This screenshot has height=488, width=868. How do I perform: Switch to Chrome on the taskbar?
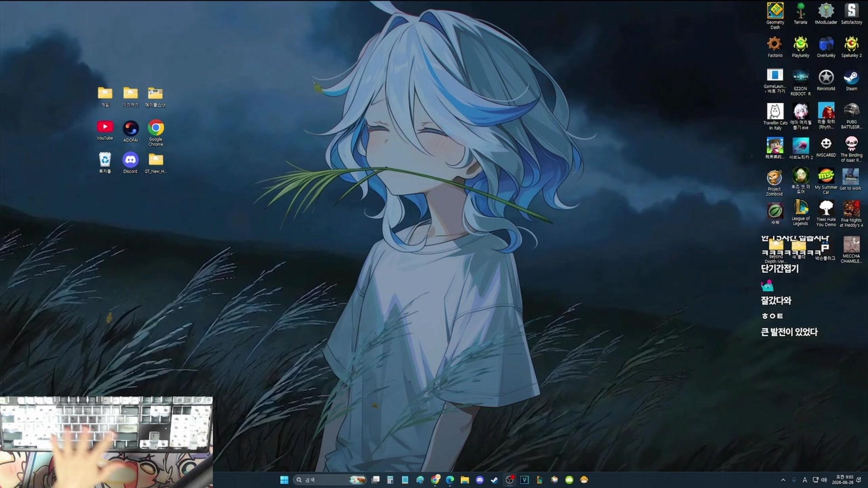(x=435, y=480)
